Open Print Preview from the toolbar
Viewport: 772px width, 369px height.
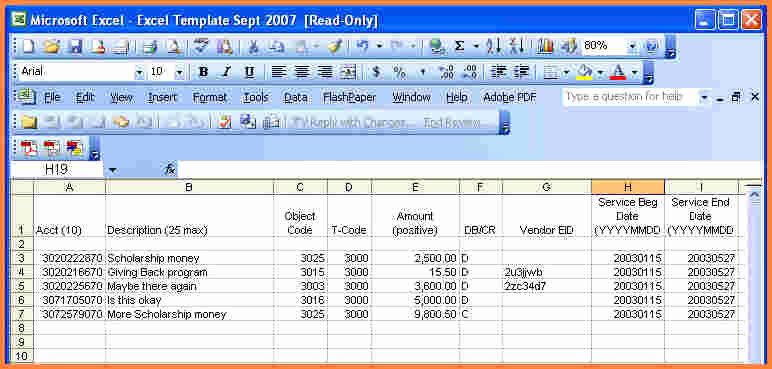174,47
